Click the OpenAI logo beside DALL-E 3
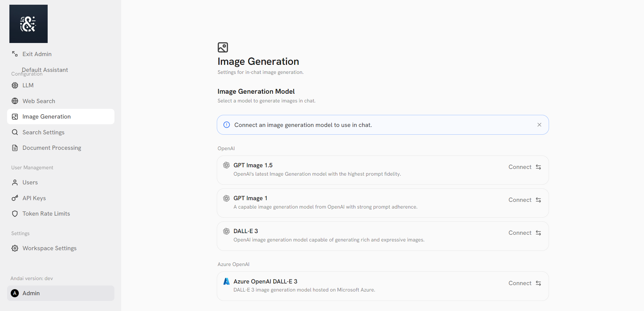The width and height of the screenshot is (644, 311). (x=227, y=231)
